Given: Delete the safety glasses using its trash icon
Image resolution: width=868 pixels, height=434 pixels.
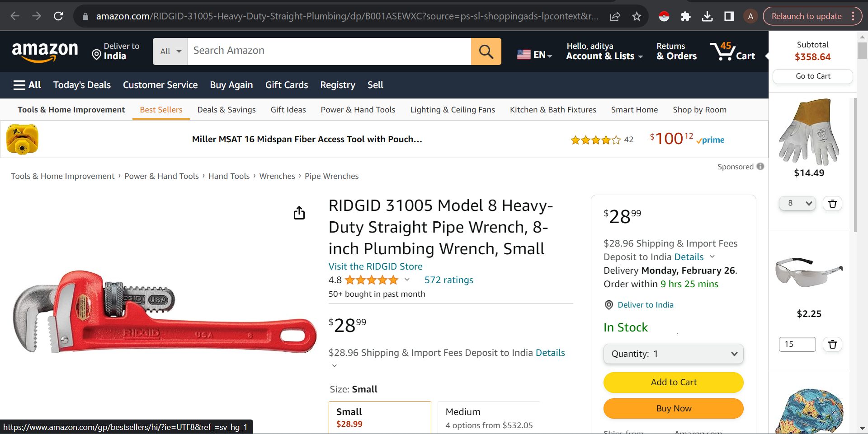Looking at the screenshot, I should 832,344.
